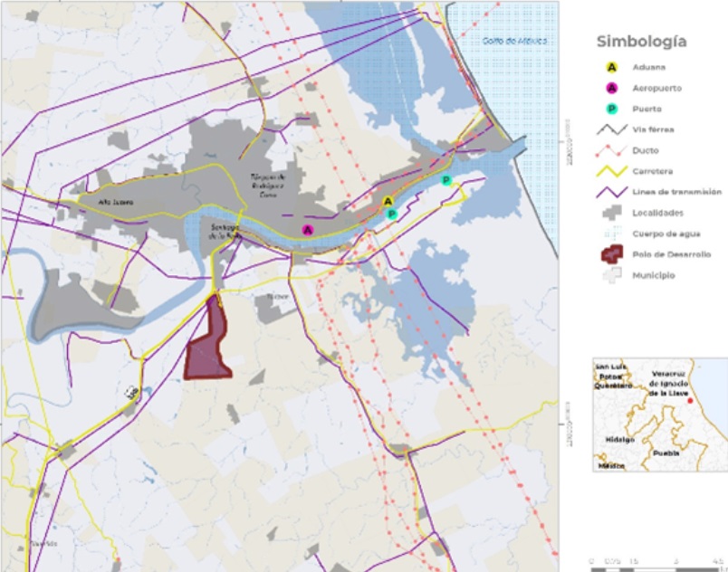Click the Ducto dotted line legend symbol
Screen dimensions: 728x572
[x=611, y=150]
